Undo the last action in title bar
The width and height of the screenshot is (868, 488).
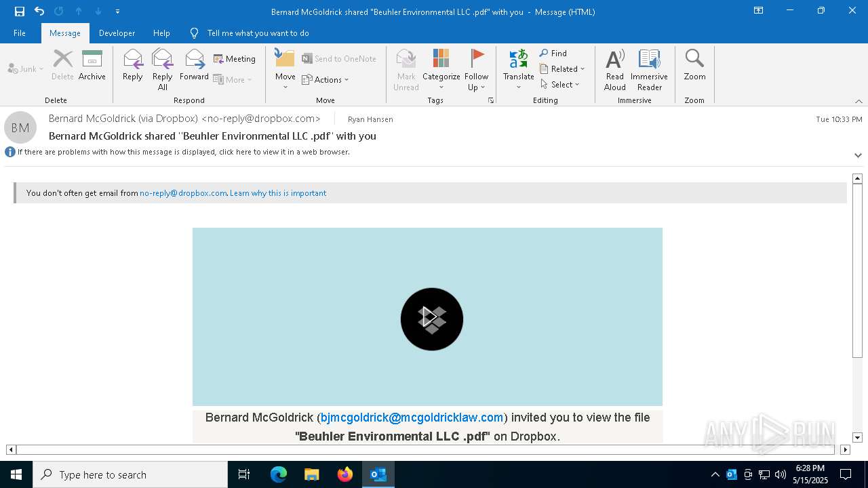[x=39, y=11]
